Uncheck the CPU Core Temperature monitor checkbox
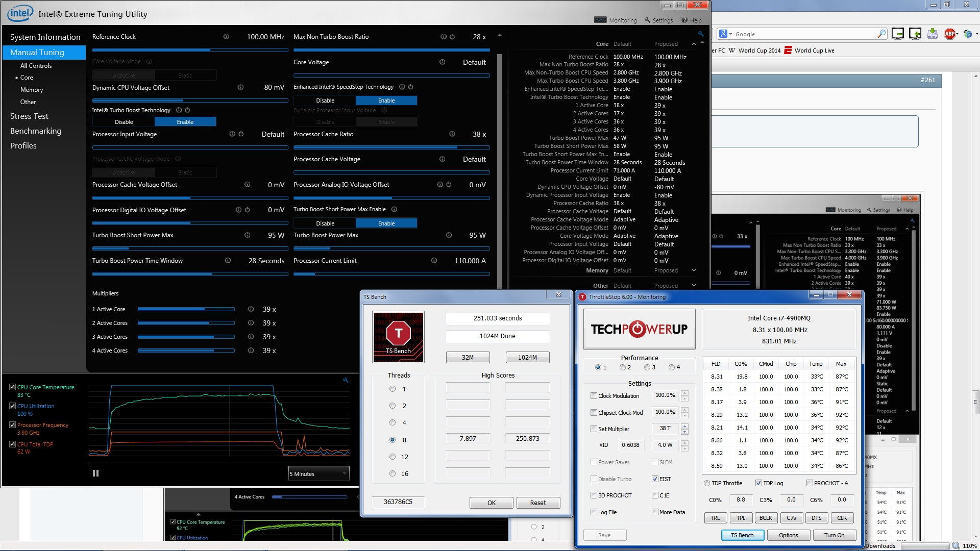 point(12,387)
